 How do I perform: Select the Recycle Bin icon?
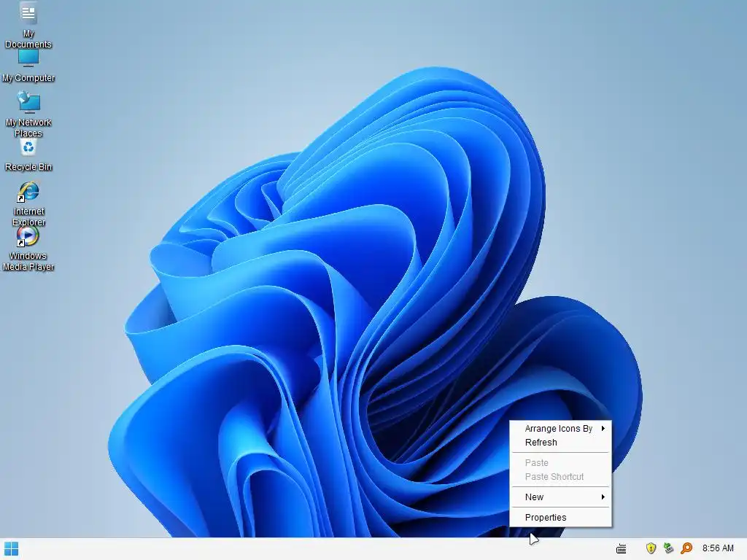tap(28, 147)
